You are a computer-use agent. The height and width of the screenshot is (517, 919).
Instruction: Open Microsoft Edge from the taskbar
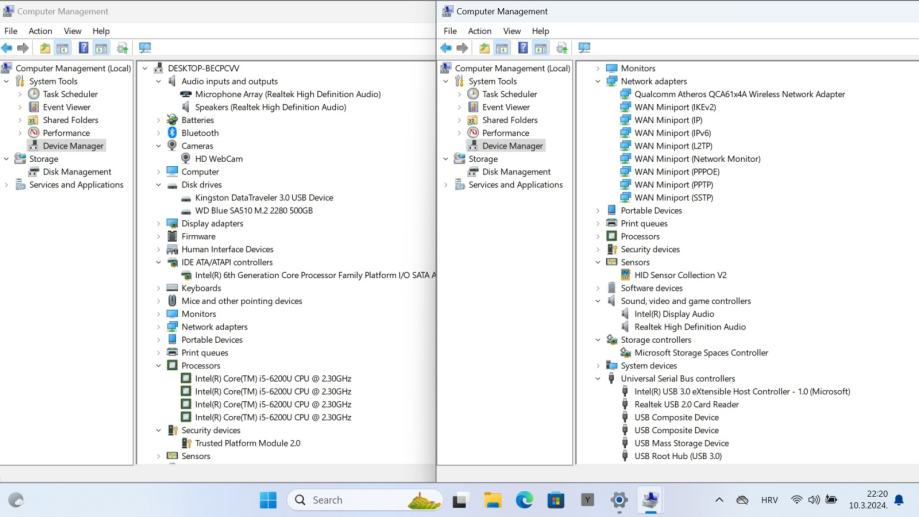tap(524, 500)
